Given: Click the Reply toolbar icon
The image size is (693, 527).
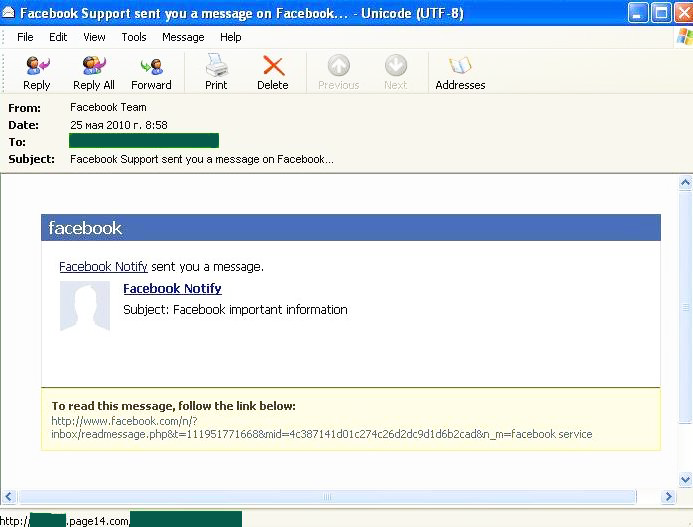Looking at the screenshot, I should [x=37, y=66].
